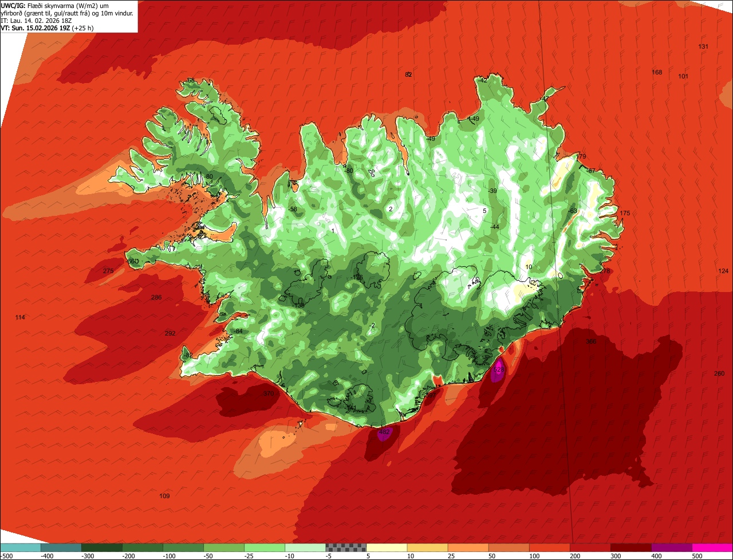Pick the dark maroon 300 to 400 swatch
This screenshot has width=733, height=560.
pos(630,547)
